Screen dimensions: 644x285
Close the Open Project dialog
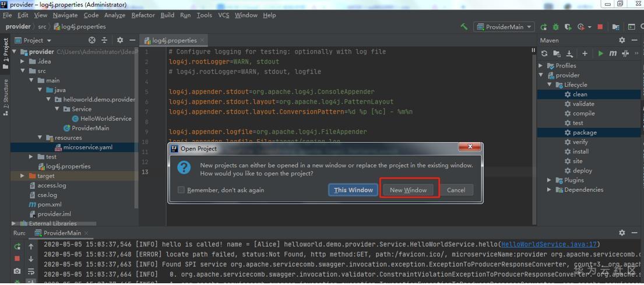coord(470,147)
